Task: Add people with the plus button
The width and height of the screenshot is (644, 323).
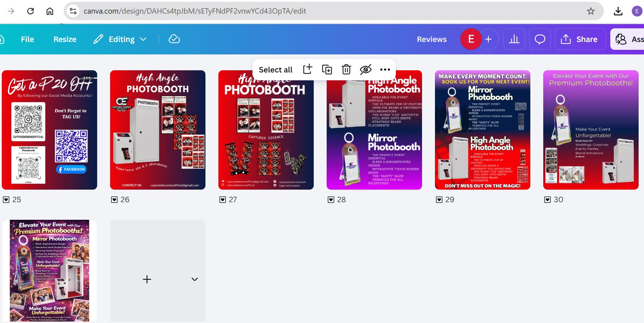Action: (488, 39)
